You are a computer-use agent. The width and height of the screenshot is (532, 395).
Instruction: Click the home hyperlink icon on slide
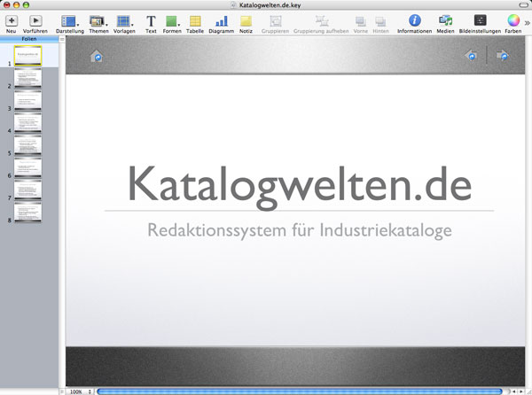[97, 56]
